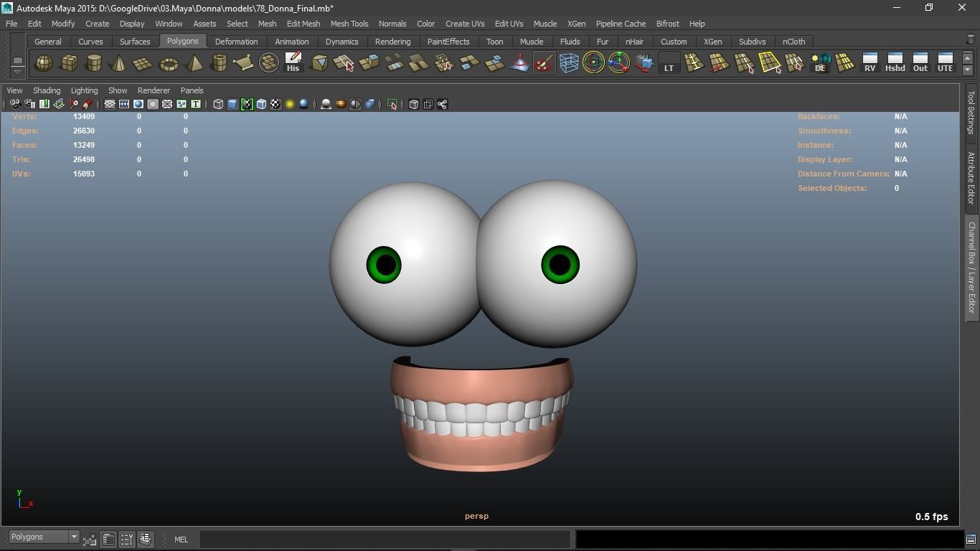This screenshot has height=551, width=980.
Task: Click the Isolate Select panel icon
Action: click(x=392, y=105)
